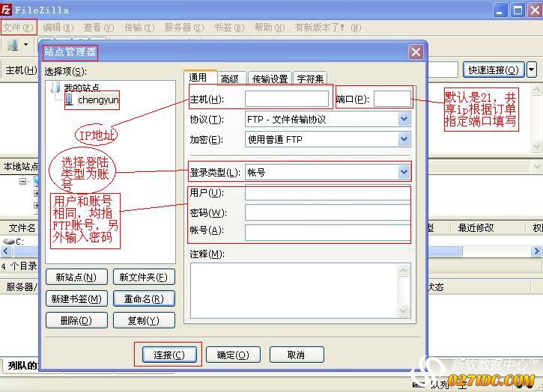Focus the 主机(H) host input in site manager

(x=287, y=99)
